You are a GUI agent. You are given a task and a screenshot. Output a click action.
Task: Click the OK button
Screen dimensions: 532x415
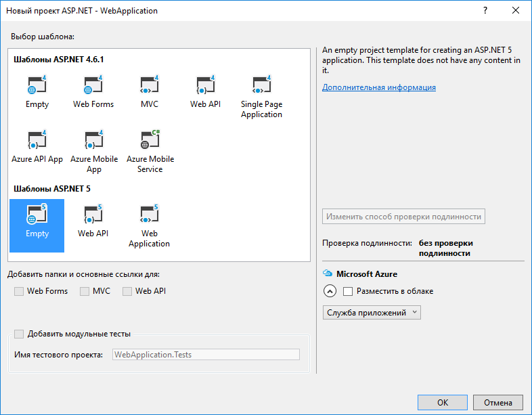(x=443, y=402)
